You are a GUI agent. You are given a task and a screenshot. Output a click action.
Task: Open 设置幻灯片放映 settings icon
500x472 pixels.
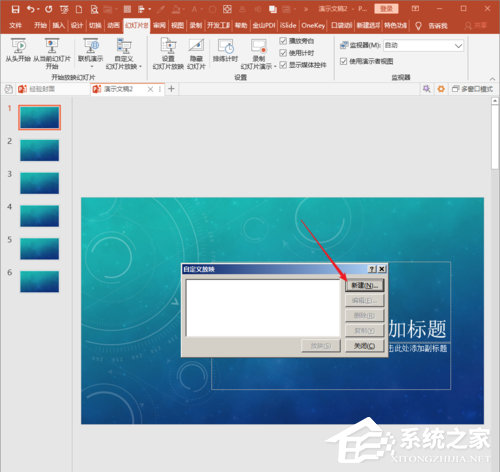(168, 46)
